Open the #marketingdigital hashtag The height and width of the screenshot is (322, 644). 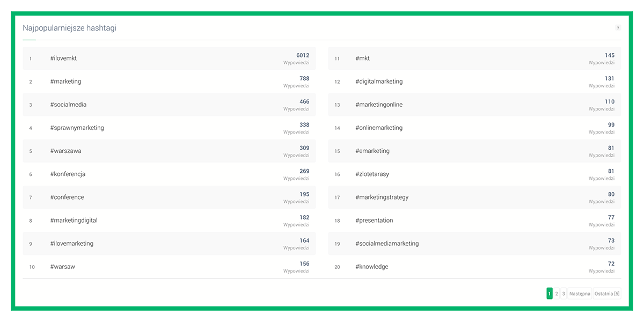click(x=74, y=220)
